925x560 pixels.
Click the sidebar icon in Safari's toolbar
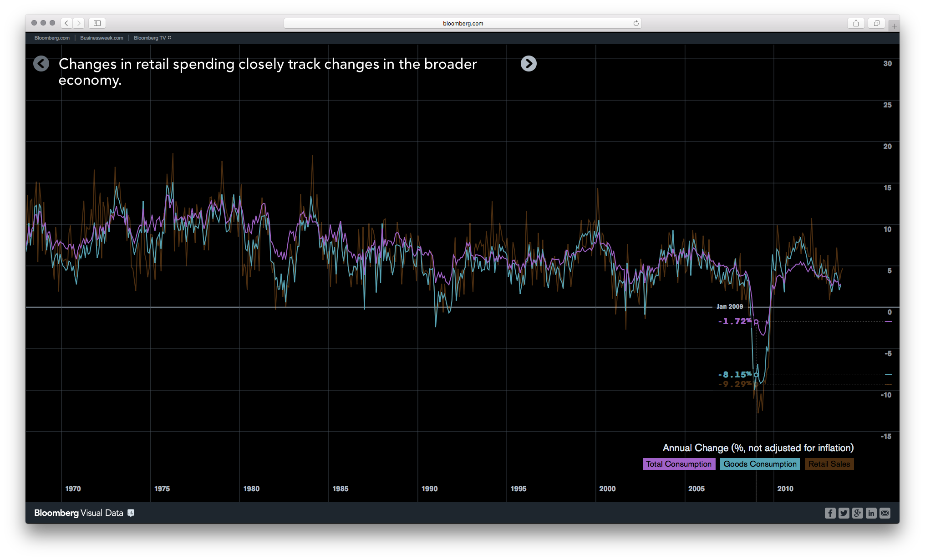(97, 23)
